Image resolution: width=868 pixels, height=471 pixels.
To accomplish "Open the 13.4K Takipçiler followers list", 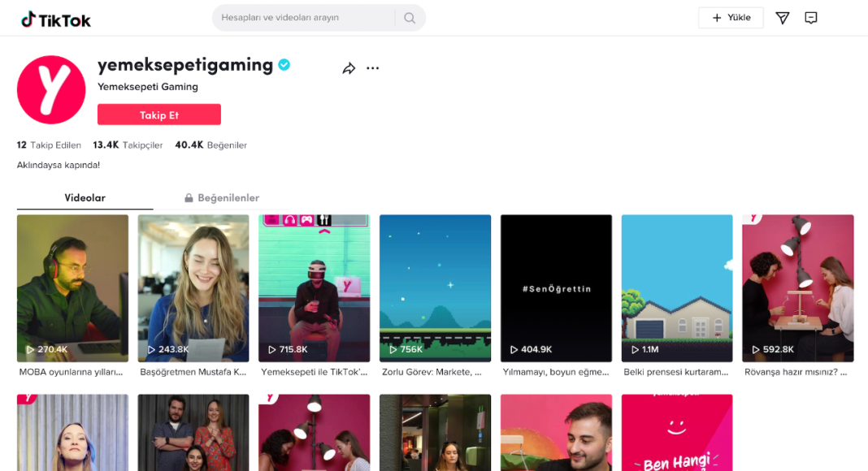I will (x=128, y=145).
